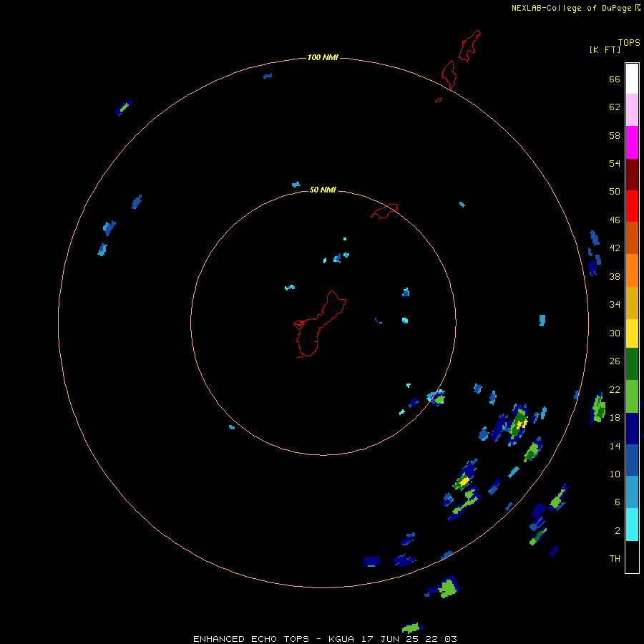
Task: Click the 22:03 timestamp text
Action: 441,639
